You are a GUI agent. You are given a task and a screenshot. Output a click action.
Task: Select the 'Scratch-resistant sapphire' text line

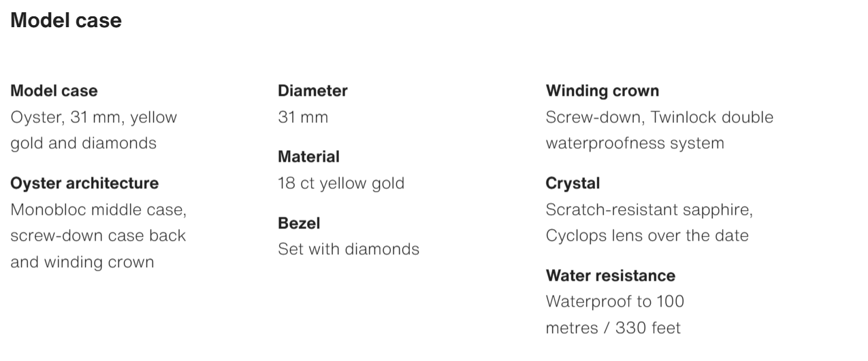tap(649, 210)
